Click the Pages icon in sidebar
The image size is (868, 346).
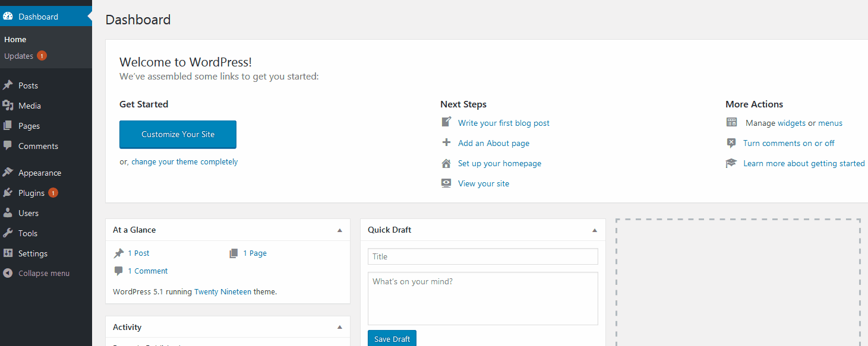[8, 126]
